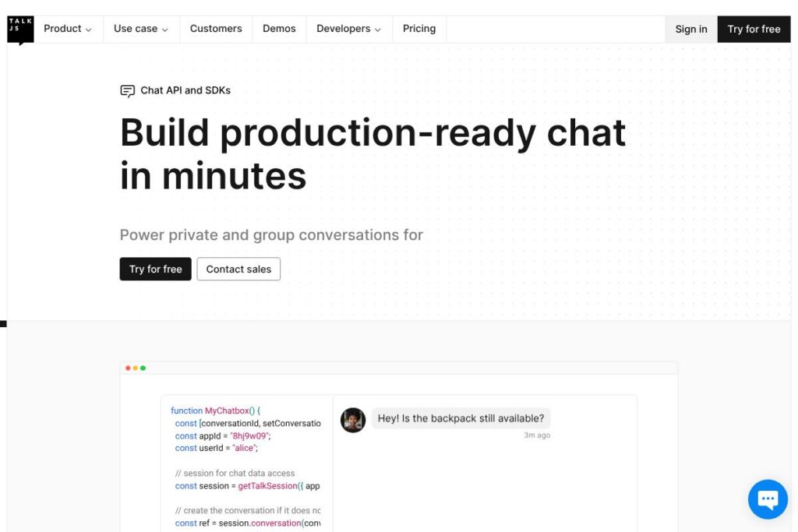The height and width of the screenshot is (532, 798).
Task: Expand the Developers dropdown
Action: click(348, 29)
